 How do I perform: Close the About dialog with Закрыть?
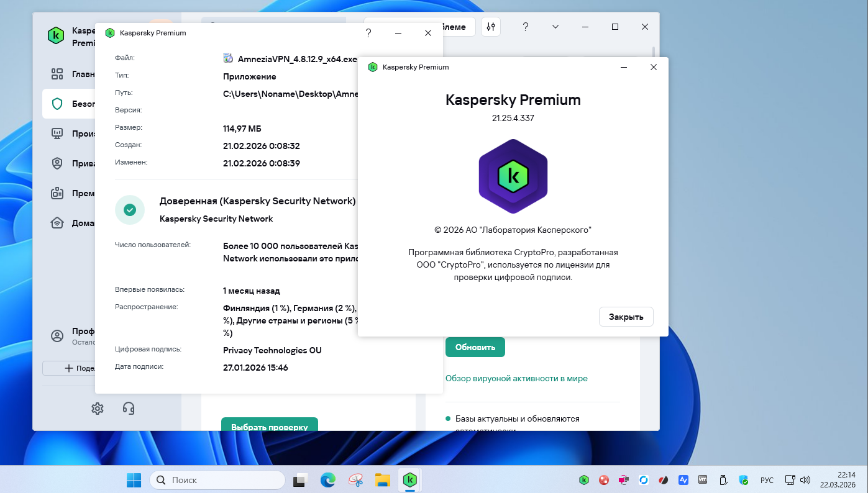pyautogui.click(x=626, y=317)
